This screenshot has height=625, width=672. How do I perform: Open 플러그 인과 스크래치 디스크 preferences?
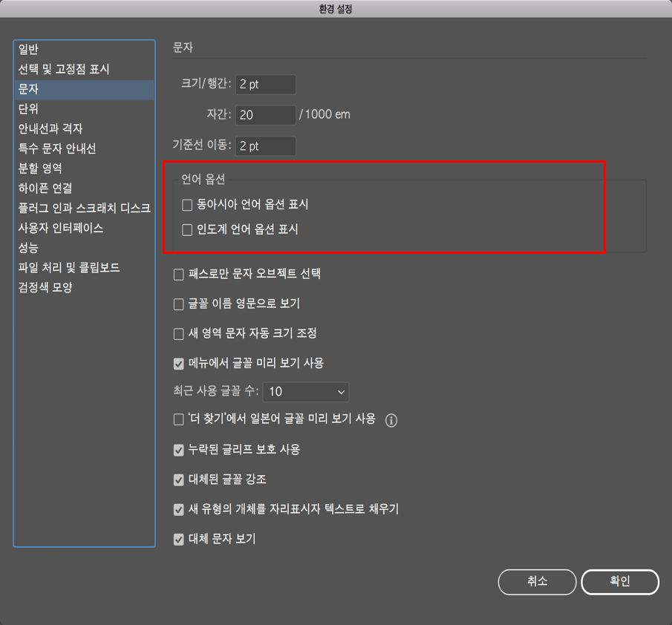click(x=84, y=208)
